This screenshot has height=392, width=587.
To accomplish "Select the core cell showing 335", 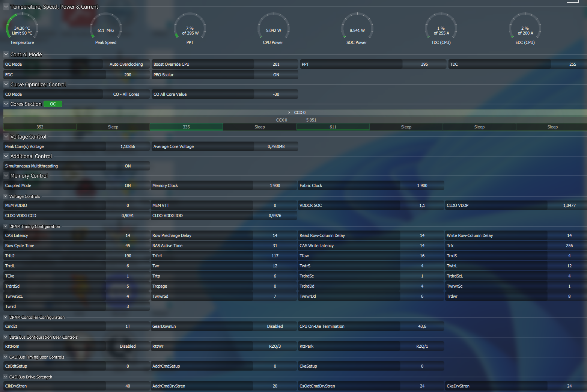I will [x=186, y=127].
